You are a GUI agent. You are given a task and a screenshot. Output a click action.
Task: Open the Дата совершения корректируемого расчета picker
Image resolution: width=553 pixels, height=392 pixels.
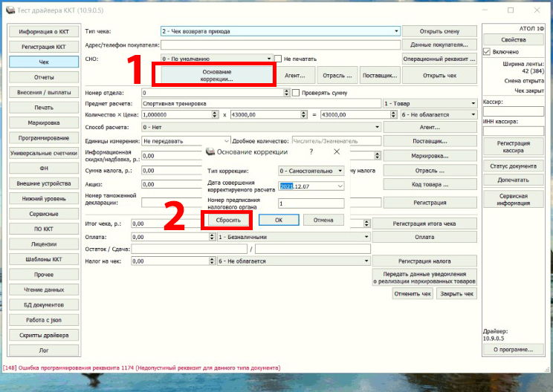340,186
